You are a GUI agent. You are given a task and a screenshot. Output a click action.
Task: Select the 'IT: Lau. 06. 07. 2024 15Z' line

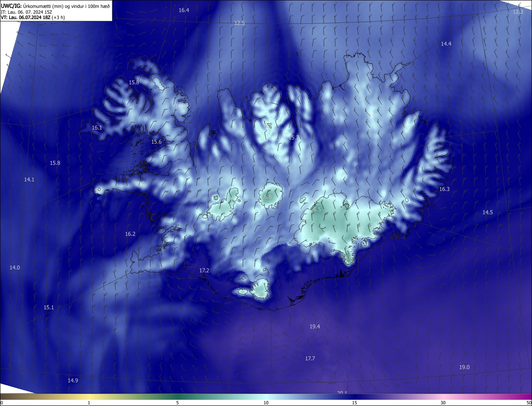click(x=26, y=12)
